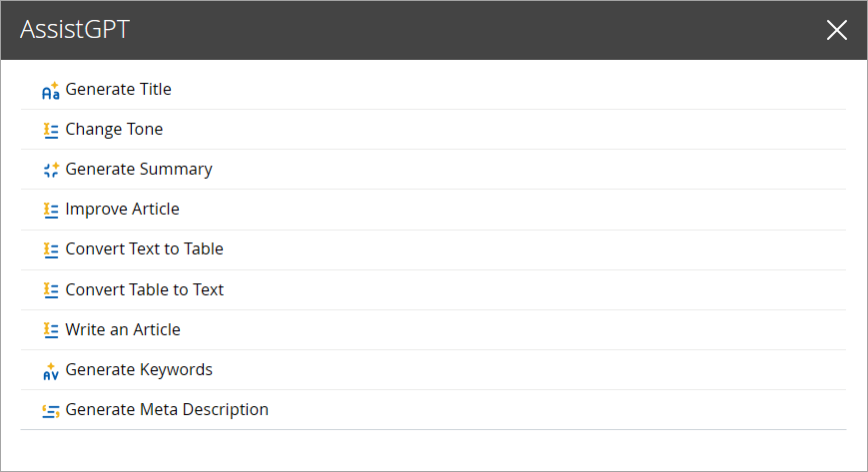Start the Write an Article action
Viewport: 868px width, 472px height.
pos(123,330)
